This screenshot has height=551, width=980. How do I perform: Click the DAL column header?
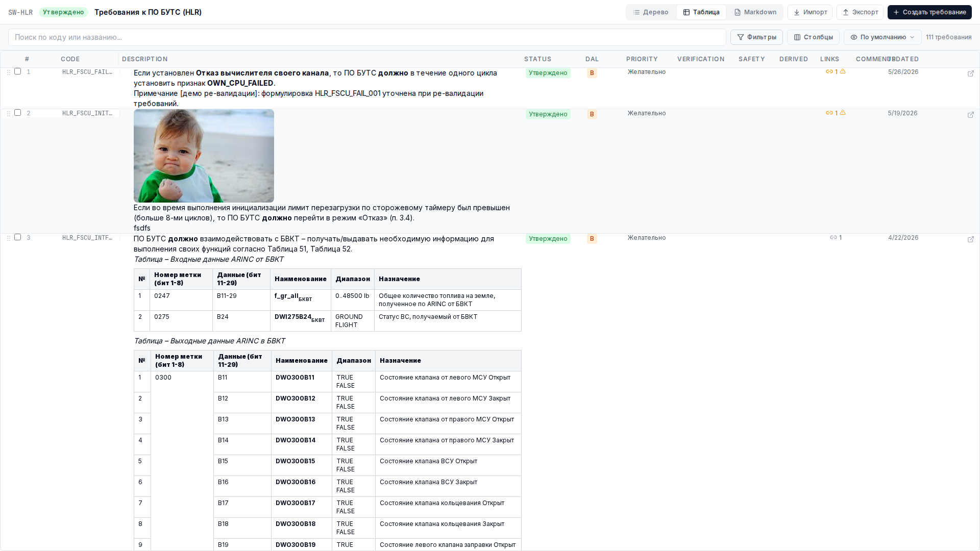tap(592, 59)
